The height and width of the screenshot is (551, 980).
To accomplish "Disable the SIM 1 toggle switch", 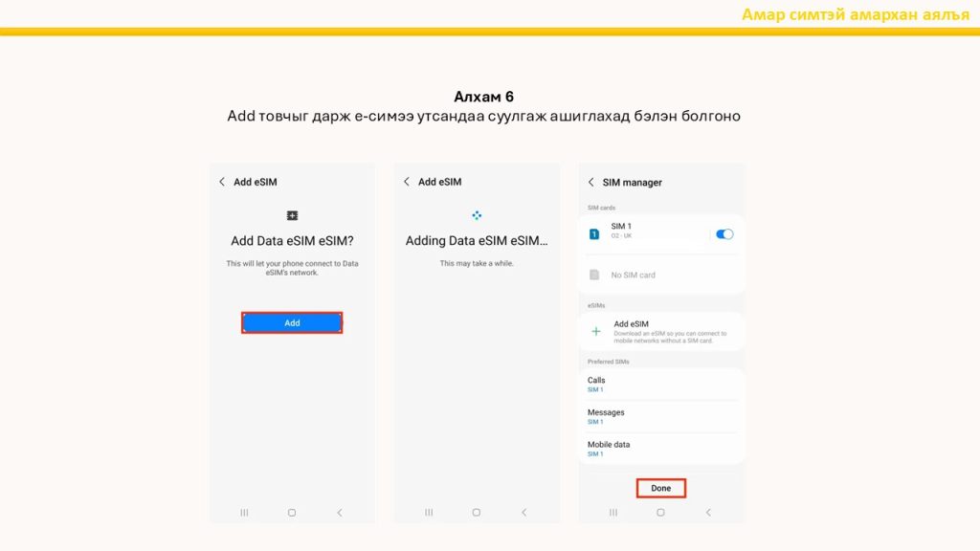I will pos(724,233).
